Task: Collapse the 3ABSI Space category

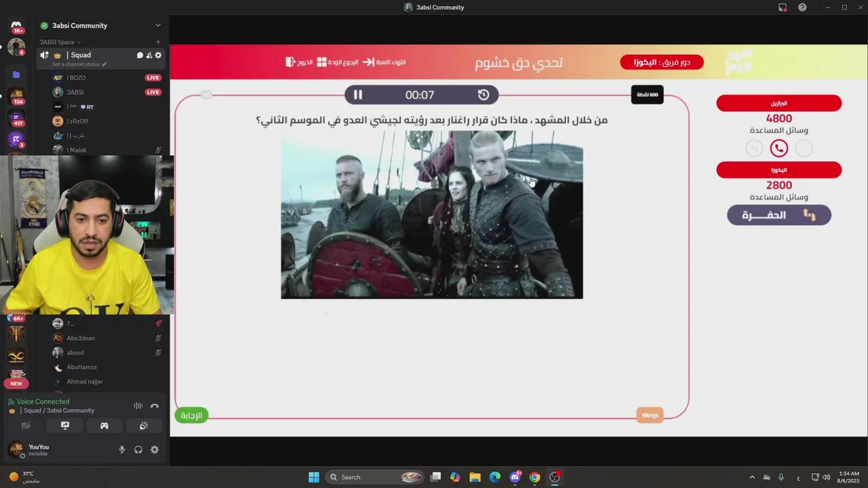Action: coord(60,42)
